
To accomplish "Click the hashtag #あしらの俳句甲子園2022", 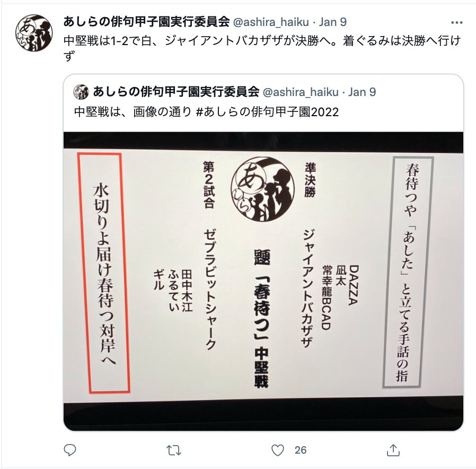I will click(268, 112).
